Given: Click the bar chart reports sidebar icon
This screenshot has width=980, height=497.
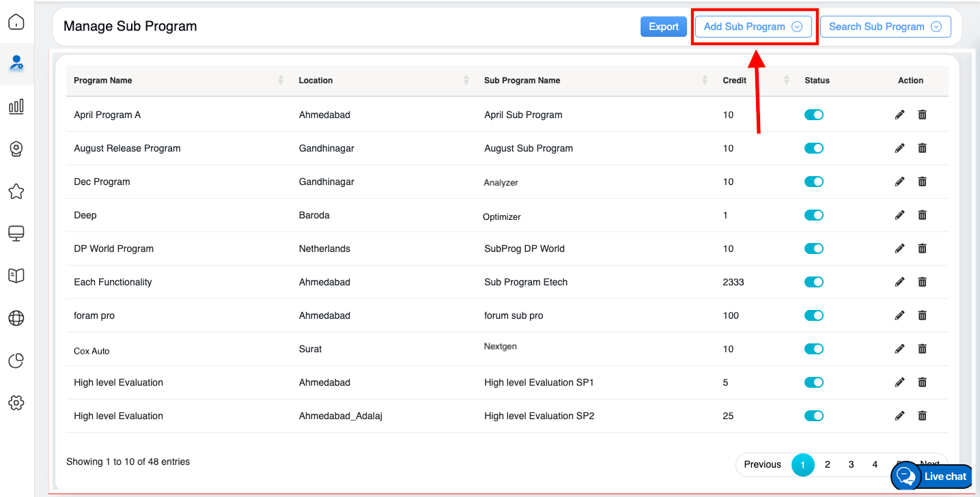Looking at the screenshot, I should pos(16,106).
